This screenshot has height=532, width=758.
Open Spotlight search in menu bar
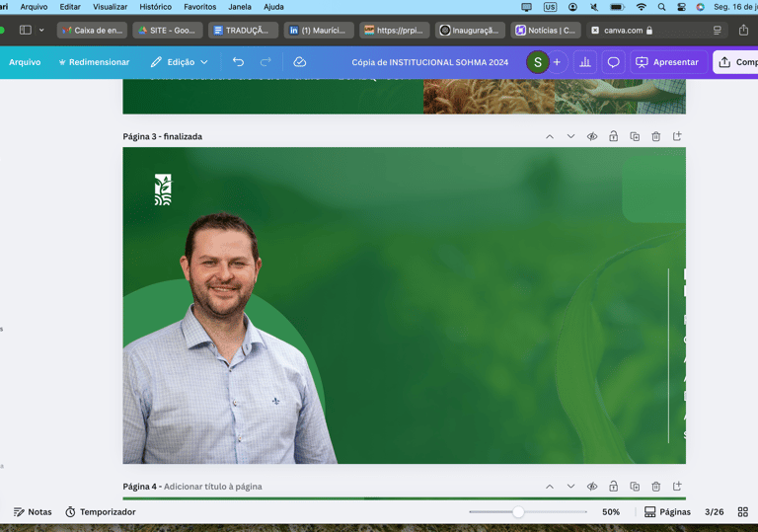click(x=661, y=7)
